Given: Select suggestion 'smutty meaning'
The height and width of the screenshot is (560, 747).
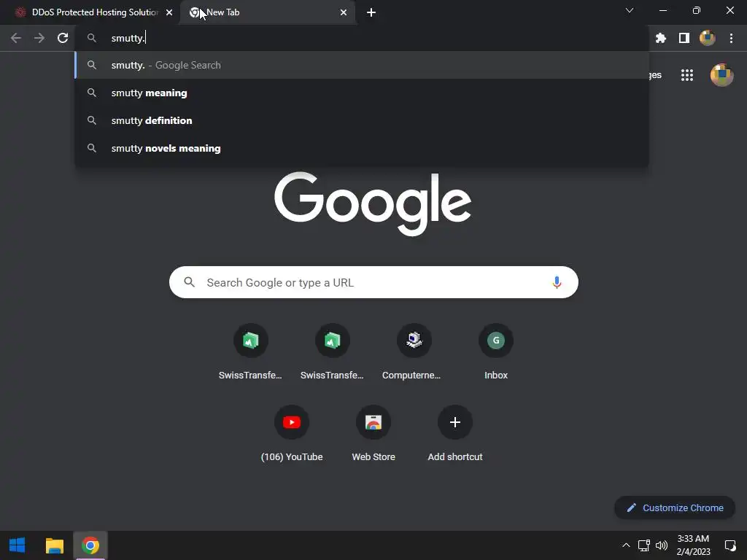Looking at the screenshot, I should pos(362,93).
